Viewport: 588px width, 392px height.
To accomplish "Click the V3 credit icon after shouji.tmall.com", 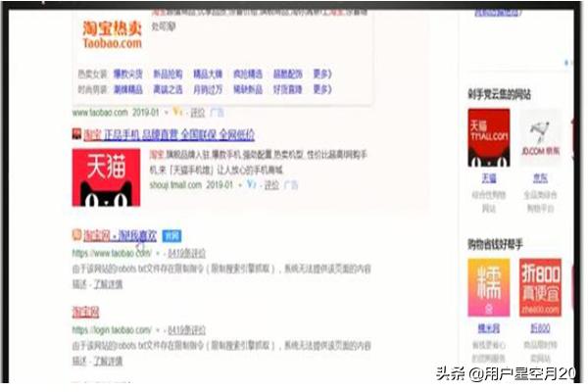I will click(252, 184).
